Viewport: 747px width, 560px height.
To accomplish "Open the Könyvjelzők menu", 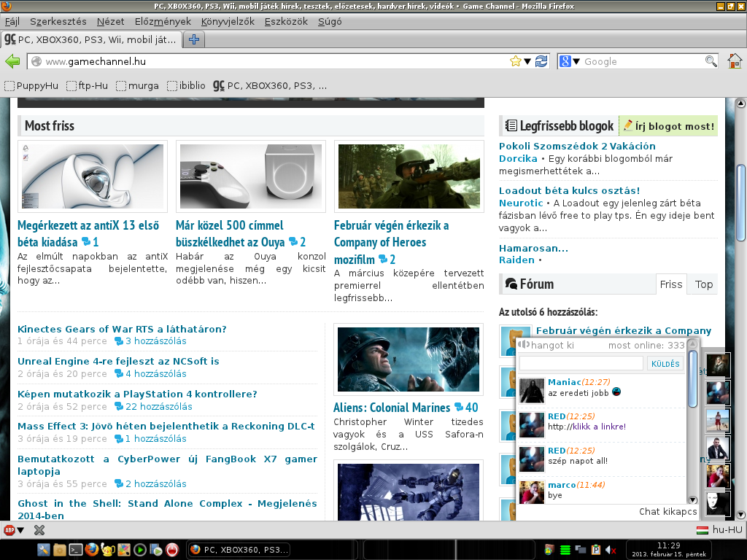I will 228,21.
